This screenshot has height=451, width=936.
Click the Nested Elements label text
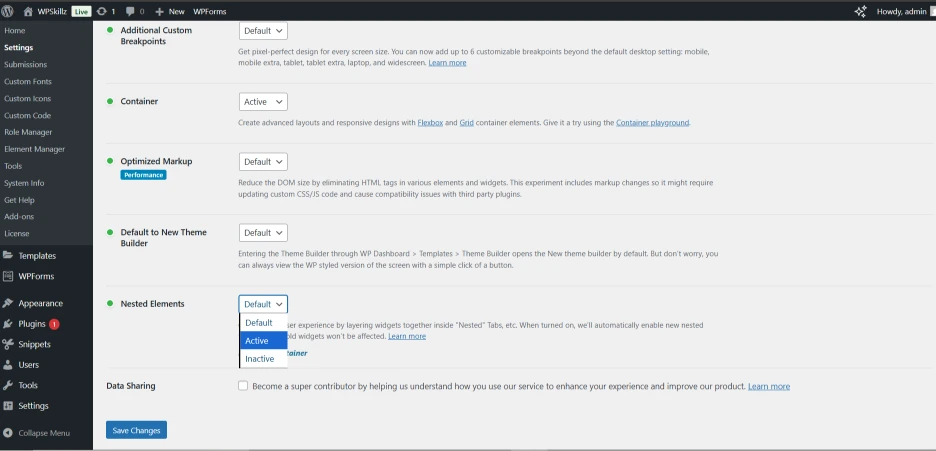[152, 304]
